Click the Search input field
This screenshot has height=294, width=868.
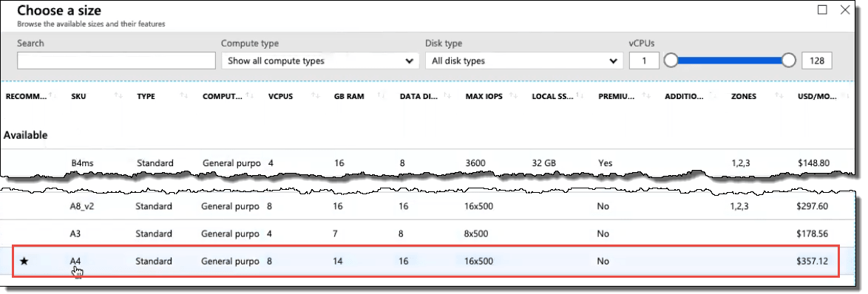pos(116,61)
